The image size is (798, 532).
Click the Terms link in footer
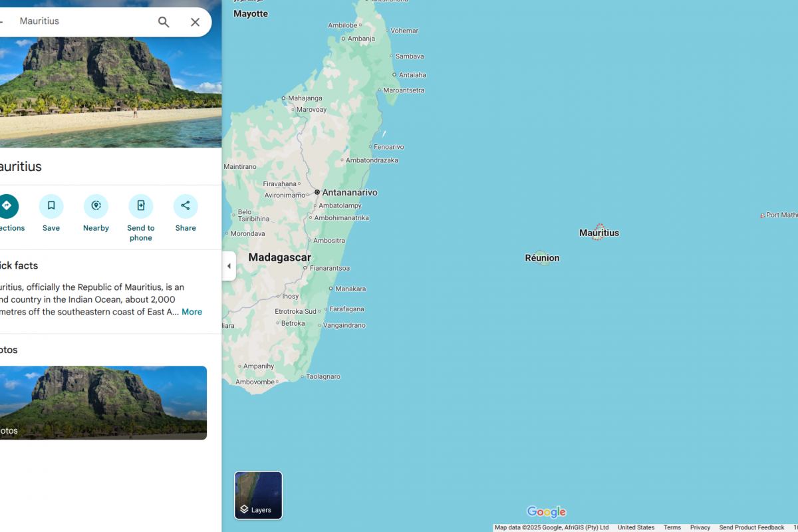(672, 527)
